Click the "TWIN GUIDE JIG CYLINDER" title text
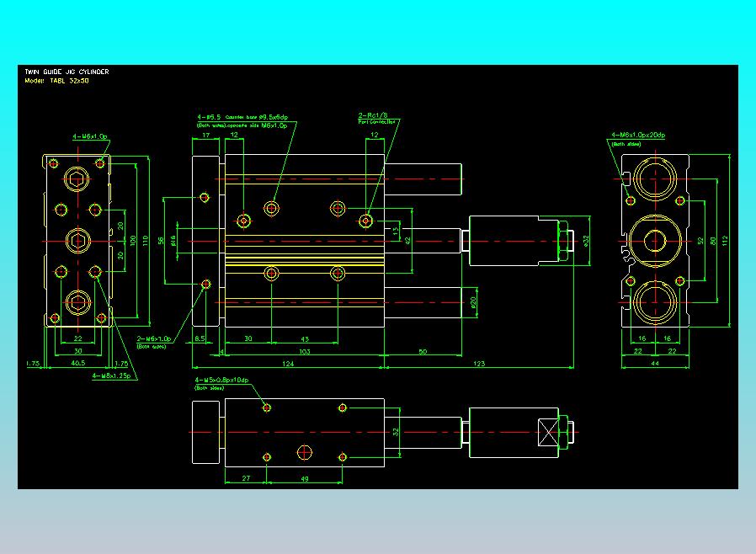Image resolution: width=756 pixels, height=554 pixels. click(x=67, y=72)
